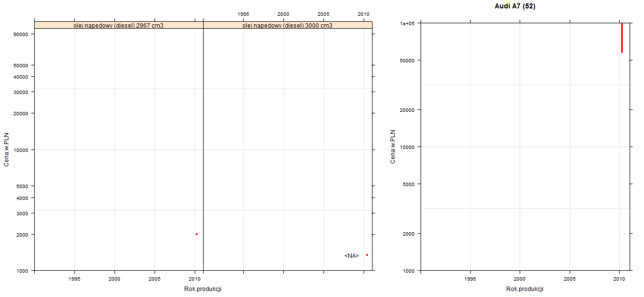
Task: Click '1000' tick label in the Audi A7 plot
Action: pyautogui.click(x=408, y=271)
